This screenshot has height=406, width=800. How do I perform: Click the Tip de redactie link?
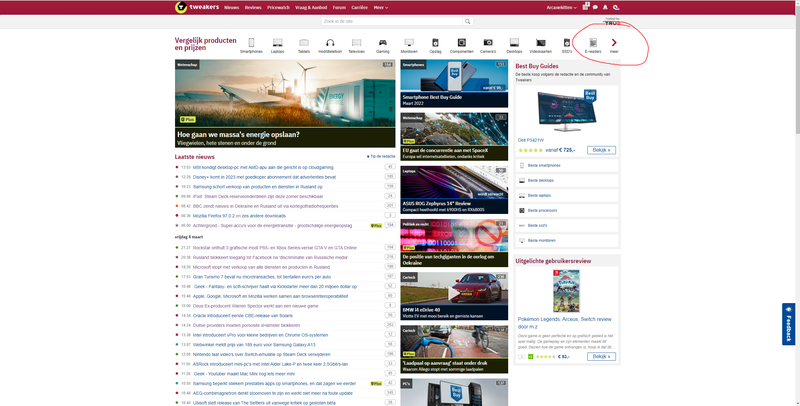point(381,157)
